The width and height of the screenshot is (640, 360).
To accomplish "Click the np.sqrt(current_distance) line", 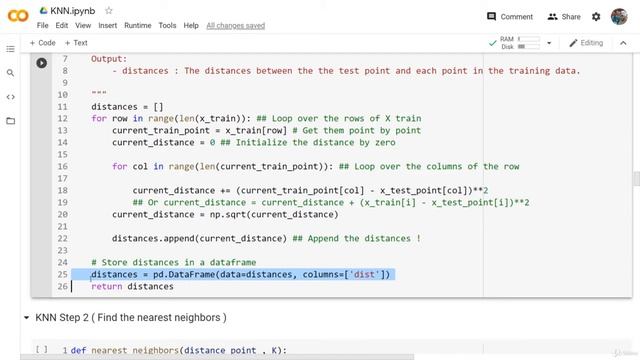I will (225, 215).
